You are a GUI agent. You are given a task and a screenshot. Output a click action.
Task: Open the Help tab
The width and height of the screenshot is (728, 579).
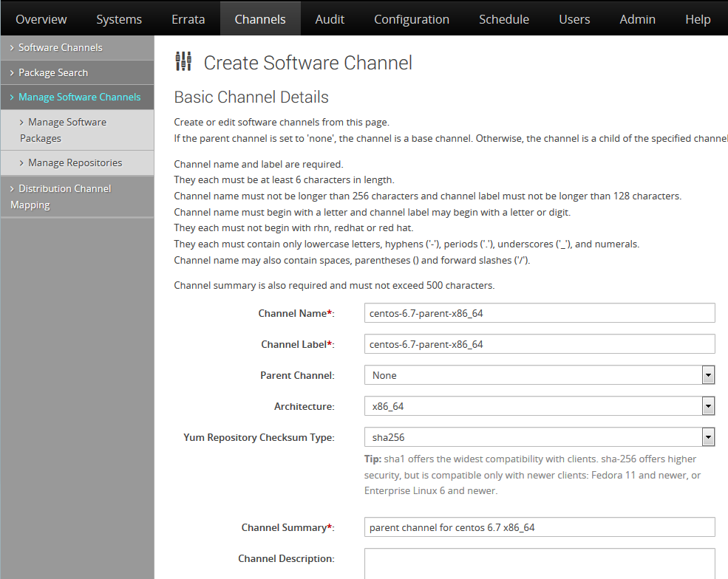tap(698, 19)
